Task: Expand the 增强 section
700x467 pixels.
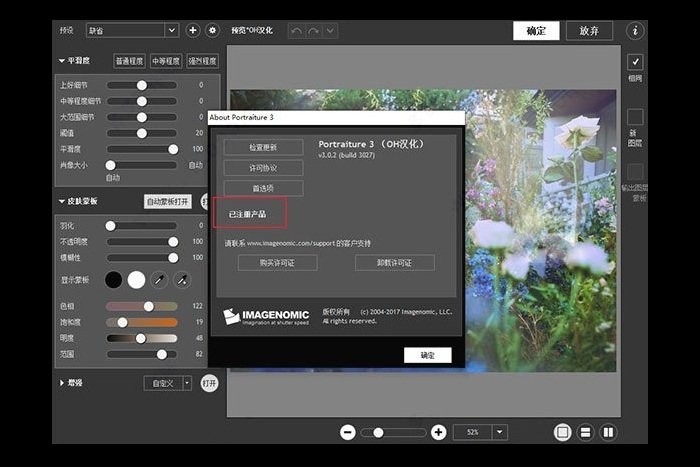Action: [x=62, y=383]
